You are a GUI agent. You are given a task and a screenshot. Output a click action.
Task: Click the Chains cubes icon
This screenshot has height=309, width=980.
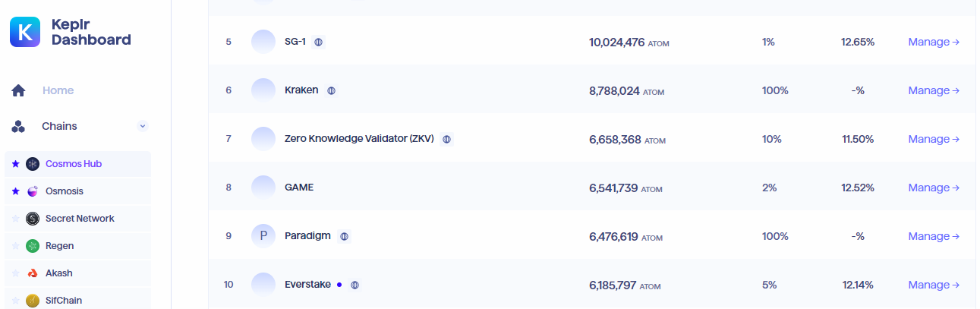(x=19, y=126)
